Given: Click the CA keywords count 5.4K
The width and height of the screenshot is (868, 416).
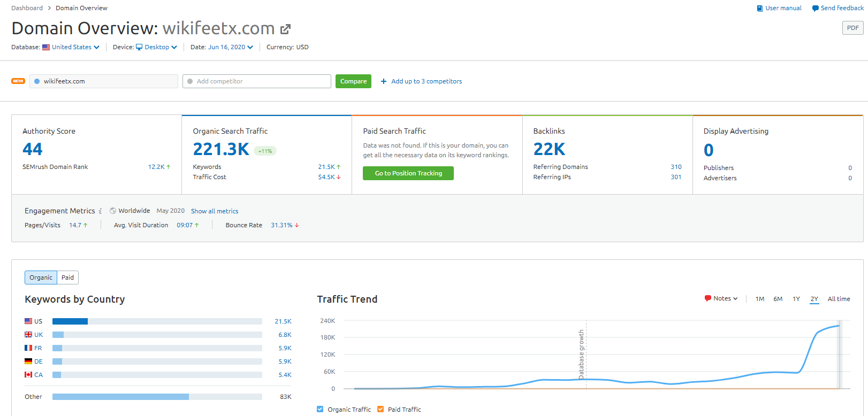Looking at the screenshot, I should click(285, 375).
